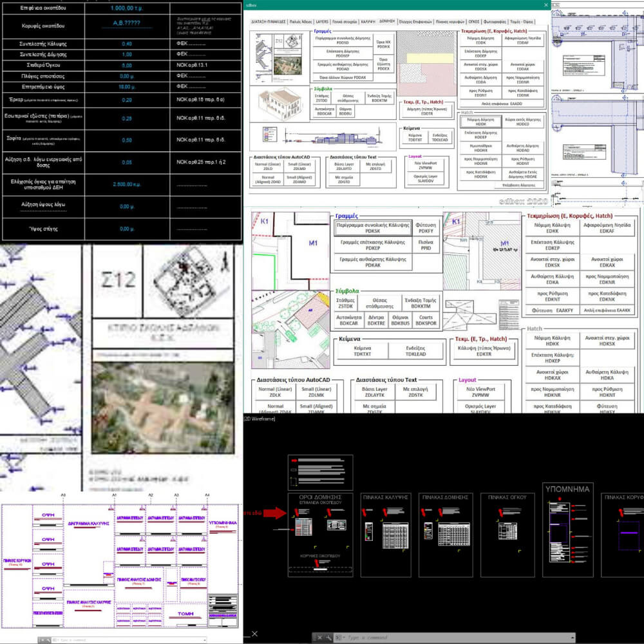Click the Courts BDKSPOR symbol button
Image resolution: width=644 pixels, height=644 pixels.
click(426, 320)
